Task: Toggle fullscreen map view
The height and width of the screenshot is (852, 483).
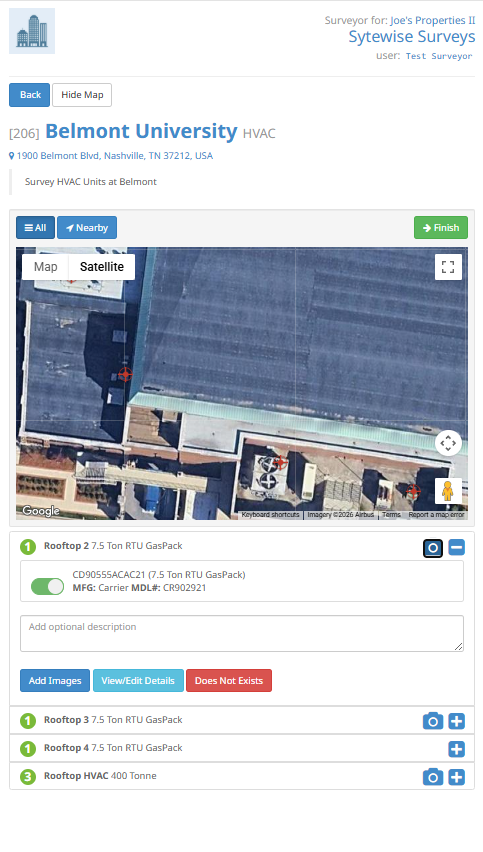Action: point(448,267)
